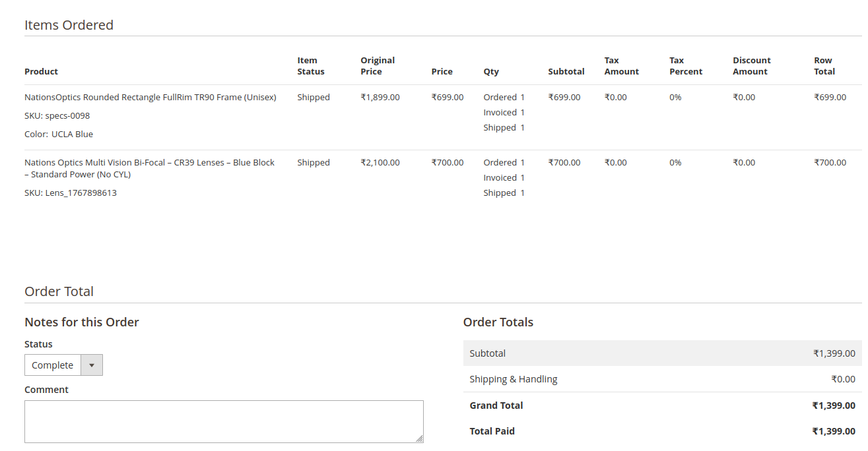Click the Items Ordered section heading
868x451 pixels.
tap(69, 25)
